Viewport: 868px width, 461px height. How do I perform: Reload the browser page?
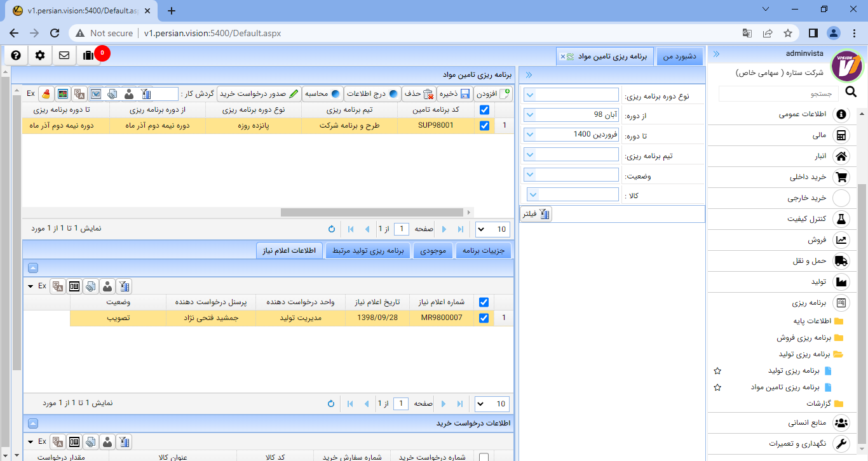coord(55,33)
